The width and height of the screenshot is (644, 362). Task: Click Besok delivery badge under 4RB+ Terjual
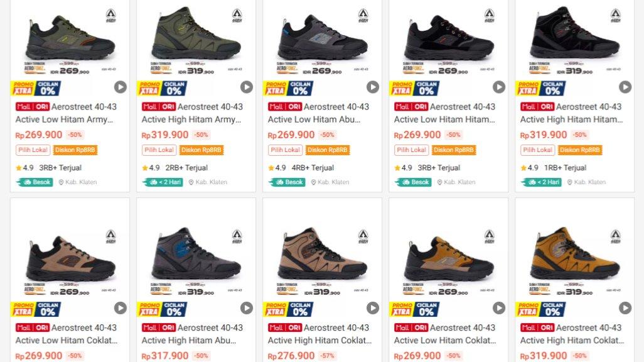pyautogui.click(x=287, y=182)
